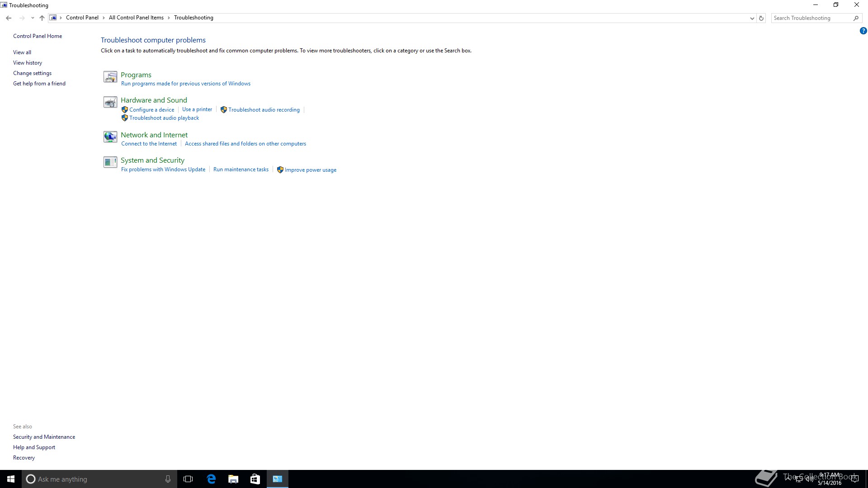
Task: Refresh the Troubleshooting page
Action: click(x=761, y=18)
